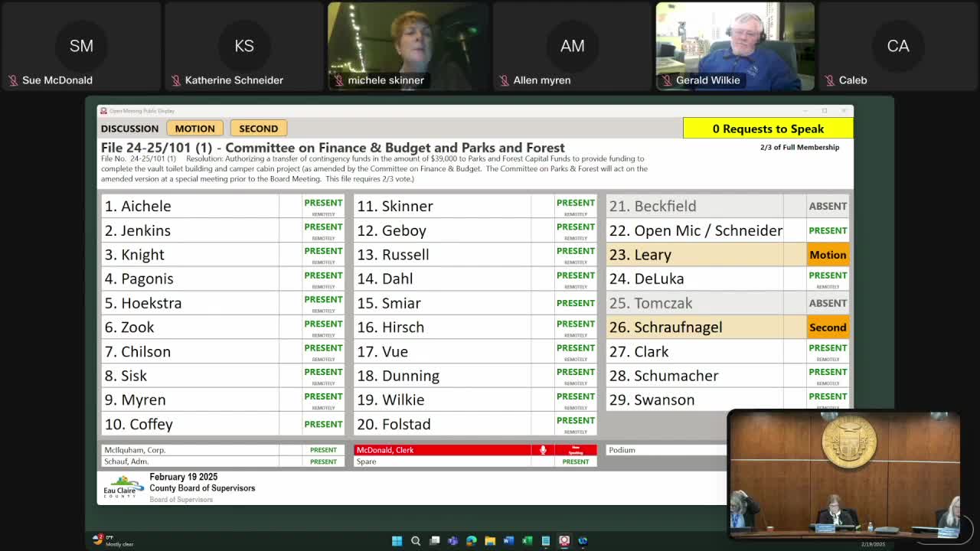Select member row '1. Aichele'
The width and height of the screenshot is (980, 551).
point(223,206)
